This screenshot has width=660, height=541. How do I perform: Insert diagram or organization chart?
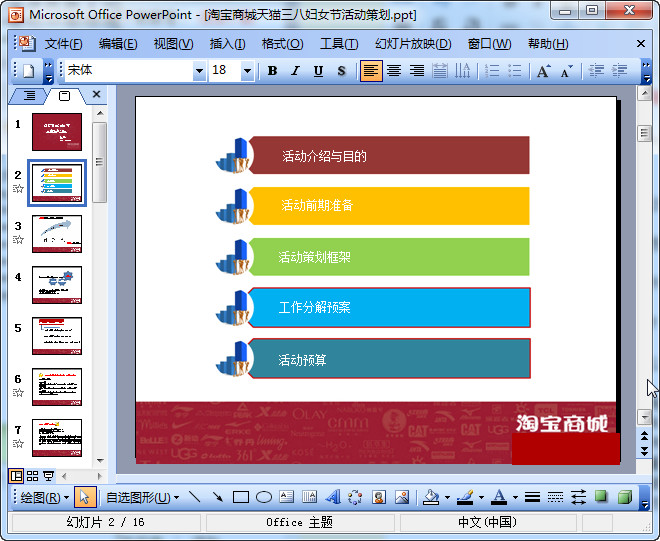click(x=355, y=497)
